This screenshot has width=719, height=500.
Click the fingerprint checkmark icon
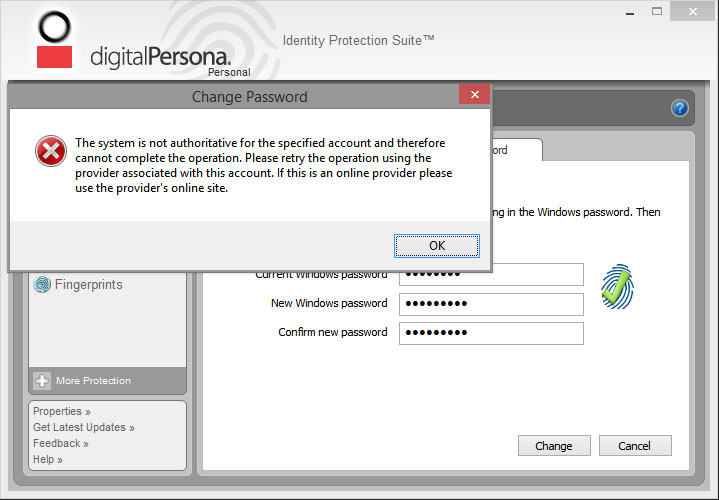point(617,286)
